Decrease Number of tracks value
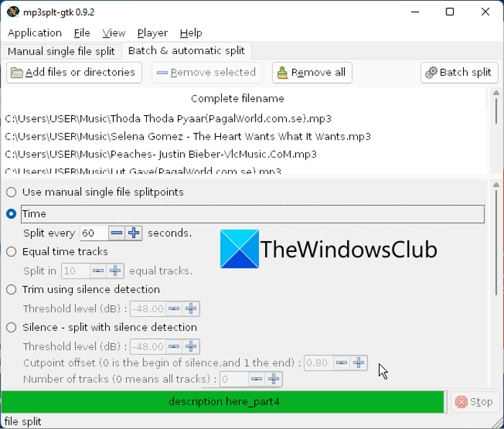This screenshot has width=504, height=429. [x=256, y=379]
